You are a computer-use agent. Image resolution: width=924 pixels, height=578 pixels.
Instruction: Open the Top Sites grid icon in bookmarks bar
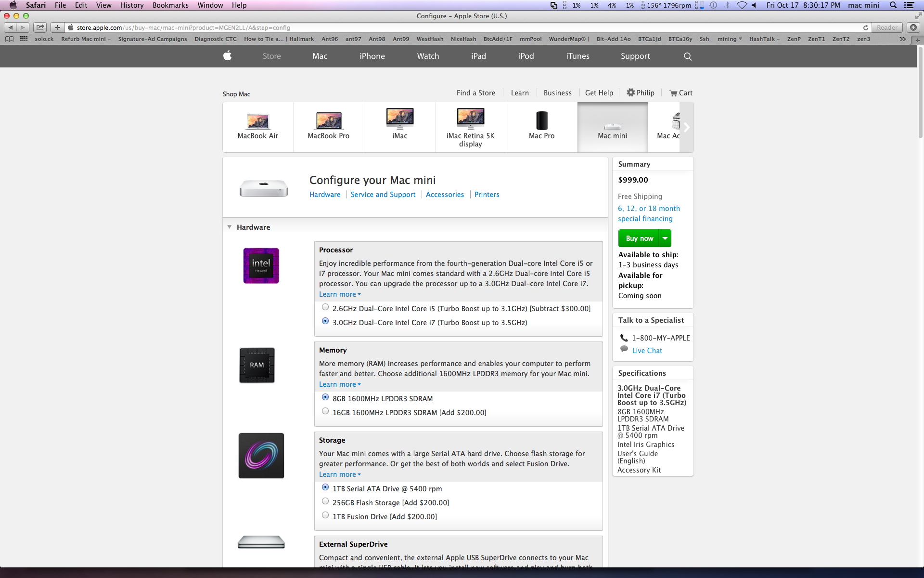tap(24, 39)
